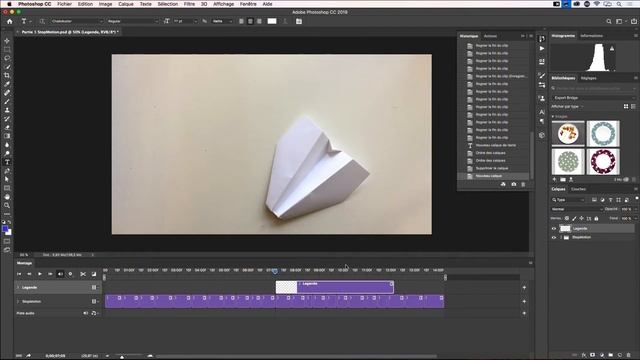
Task: Select the Zoom tool in toolbox
Action: pyautogui.click(x=7, y=205)
